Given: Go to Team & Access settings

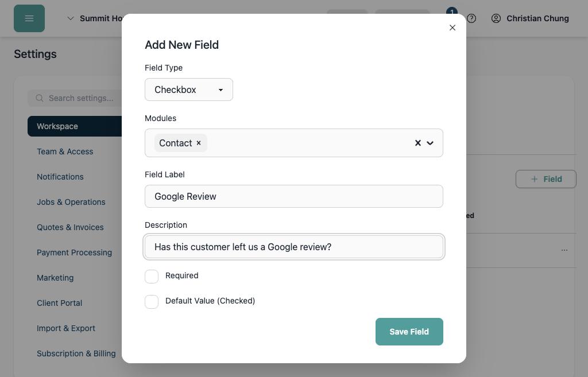Looking at the screenshot, I should point(65,151).
